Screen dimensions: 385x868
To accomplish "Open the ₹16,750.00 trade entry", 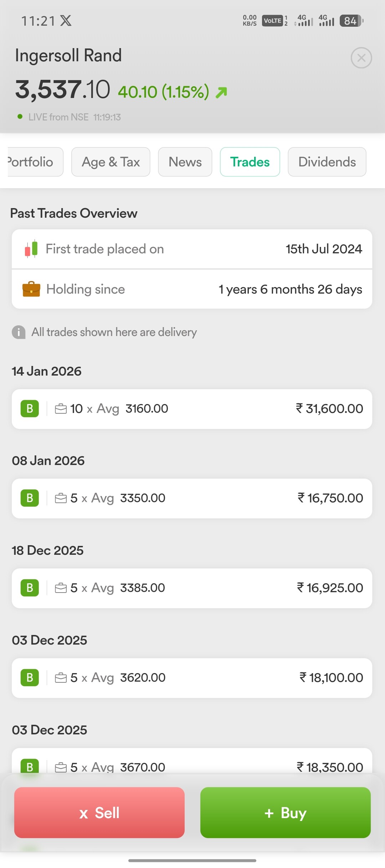I will click(x=192, y=498).
